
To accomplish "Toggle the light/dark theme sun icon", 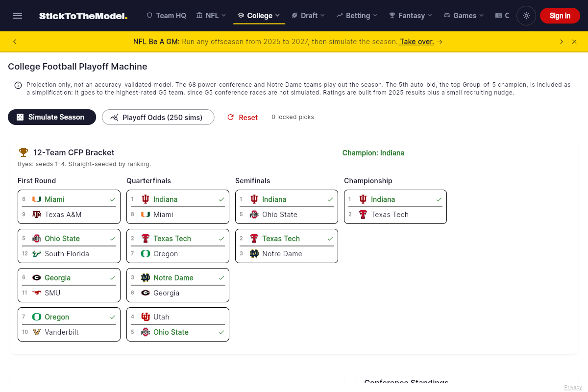I will pos(526,16).
